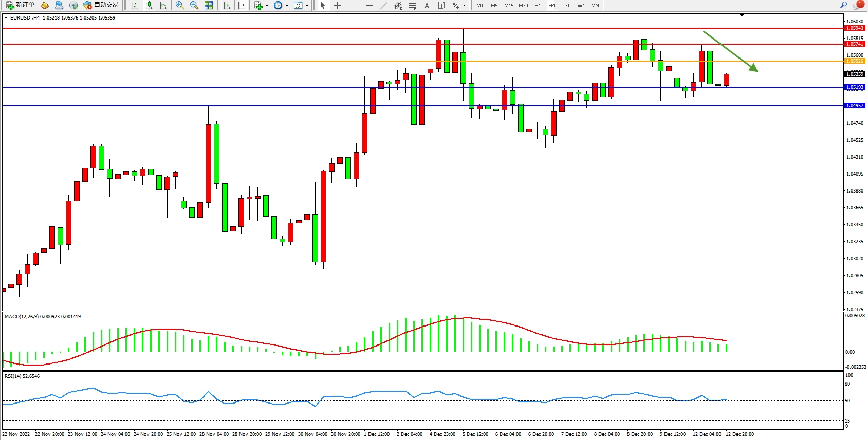Viewport: 868px width, 441px height.
Task: Select the M15 timeframe
Action: pyautogui.click(x=508, y=5)
